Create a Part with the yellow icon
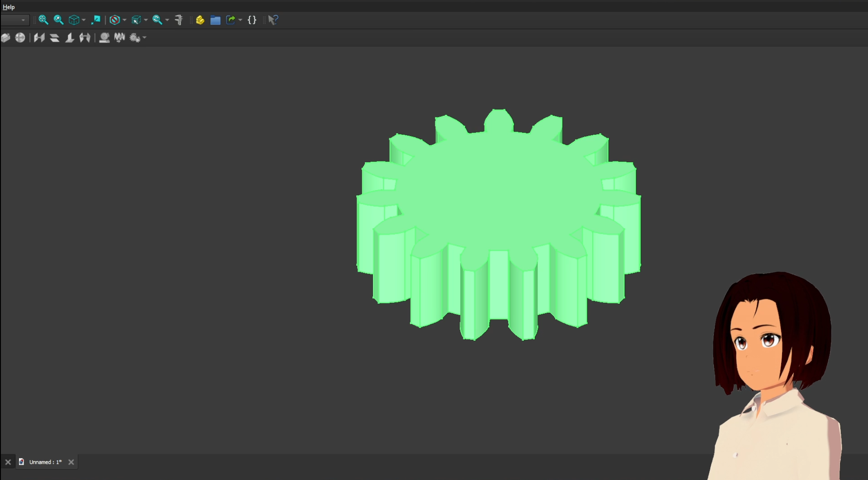868x480 pixels. (x=200, y=20)
